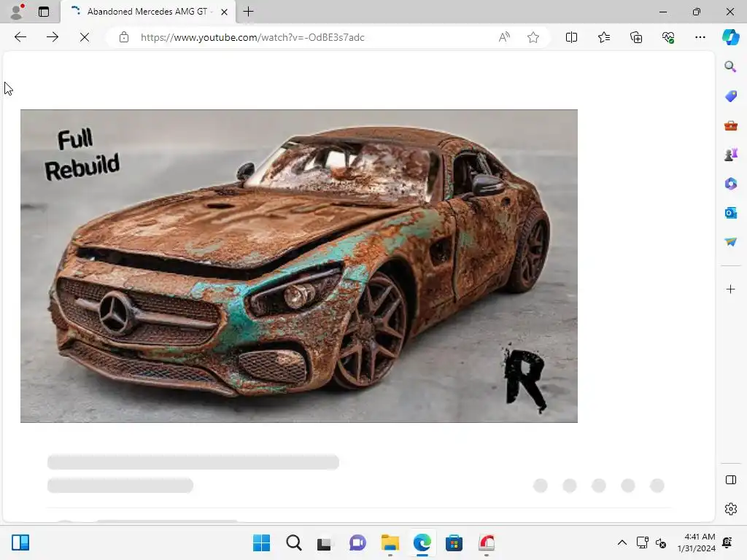Open sidebar settings gear

[x=730, y=509]
